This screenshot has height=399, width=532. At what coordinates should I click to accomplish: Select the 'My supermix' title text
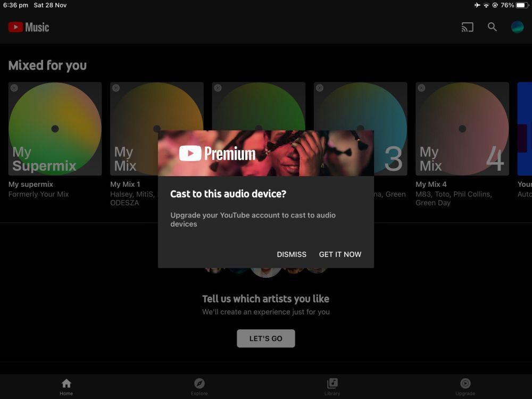tap(31, 184)
